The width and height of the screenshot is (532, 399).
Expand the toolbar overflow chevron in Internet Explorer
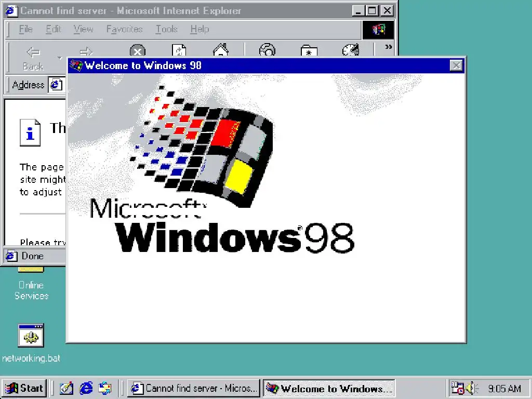click(x=389, y=47)
